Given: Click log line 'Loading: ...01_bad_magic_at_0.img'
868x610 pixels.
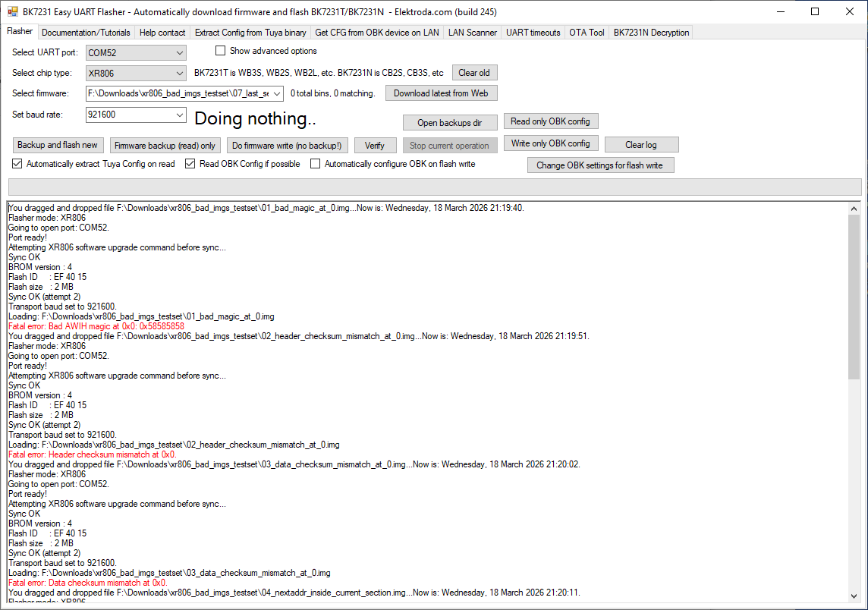Looking at the screenshot, I should point(141,316).
